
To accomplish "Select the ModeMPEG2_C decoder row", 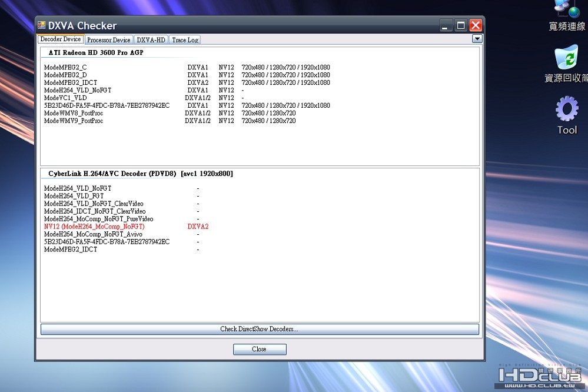I will pos(187,68).
